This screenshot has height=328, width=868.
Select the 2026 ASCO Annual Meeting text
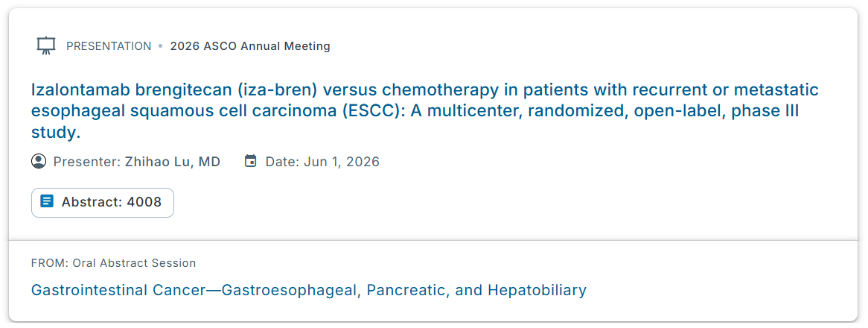[x=250, y=46]
